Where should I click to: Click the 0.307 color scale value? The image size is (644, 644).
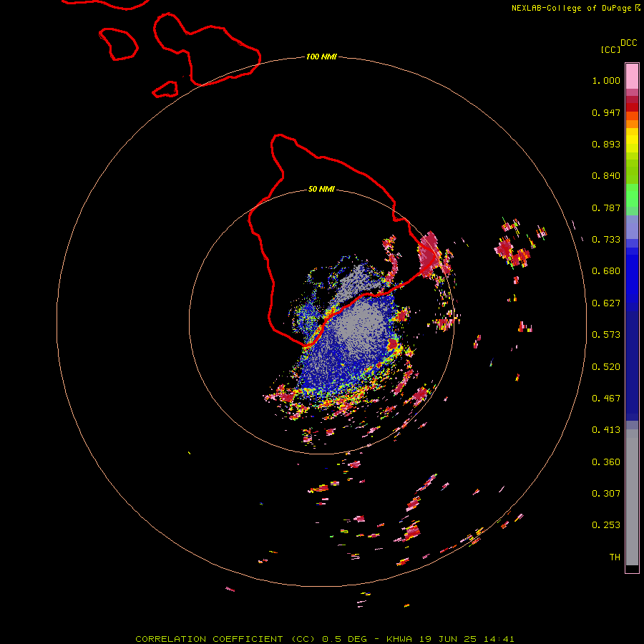pos(606,494)
